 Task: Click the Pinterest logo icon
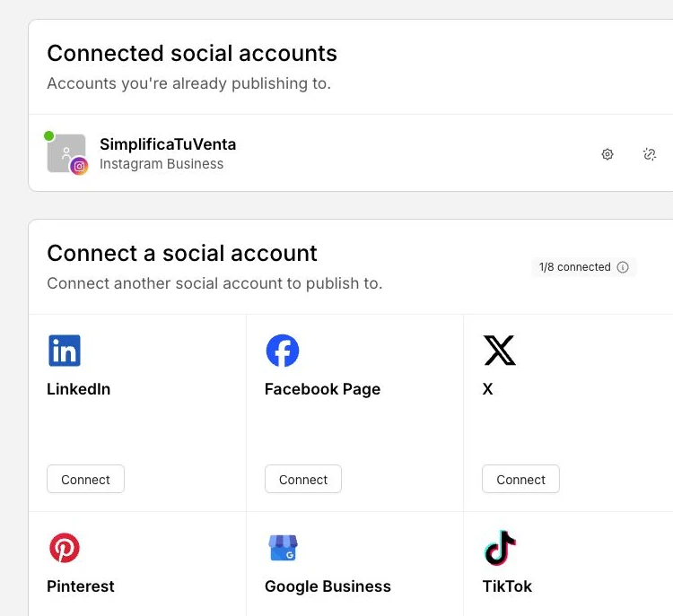click(65, 548)
